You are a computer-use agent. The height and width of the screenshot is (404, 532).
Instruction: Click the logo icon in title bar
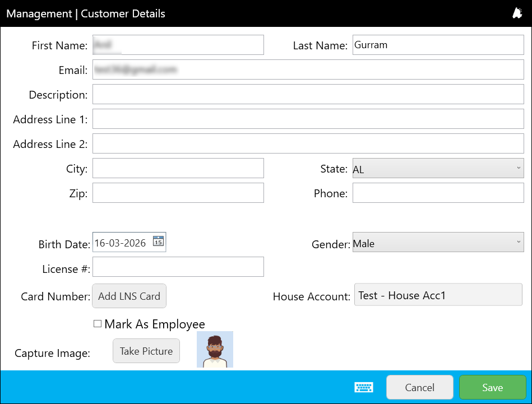click(517, 14)
